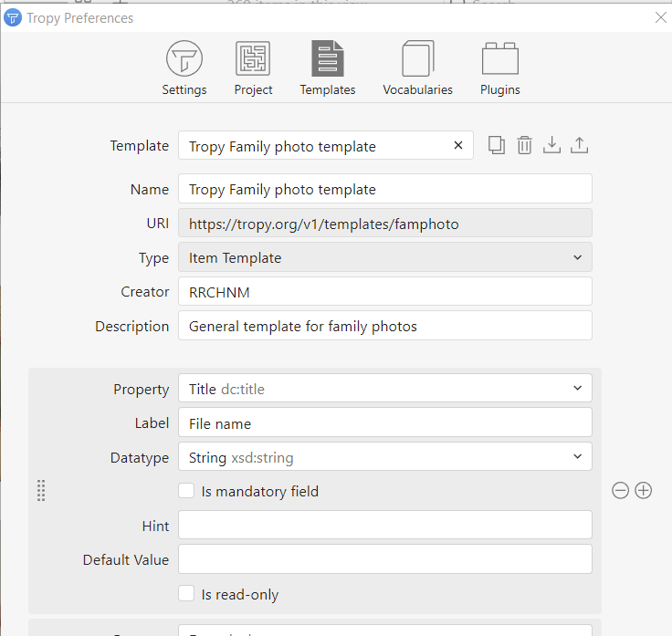
Task: Switch to the Settings tab label
Action: 184,90
